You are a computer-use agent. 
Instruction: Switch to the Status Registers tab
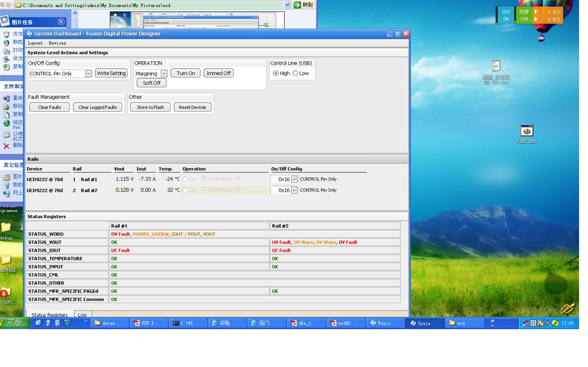pyautogui.click(x=50, y=315)
